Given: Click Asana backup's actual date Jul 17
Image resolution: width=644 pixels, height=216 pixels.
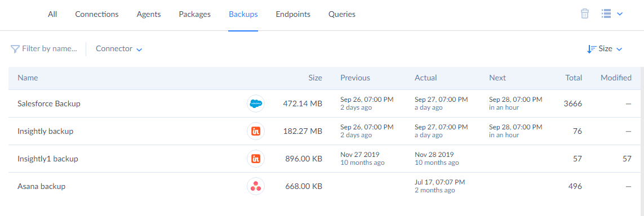Looking at the screenshot, I should pyautogui.click(x=439, y=182).
